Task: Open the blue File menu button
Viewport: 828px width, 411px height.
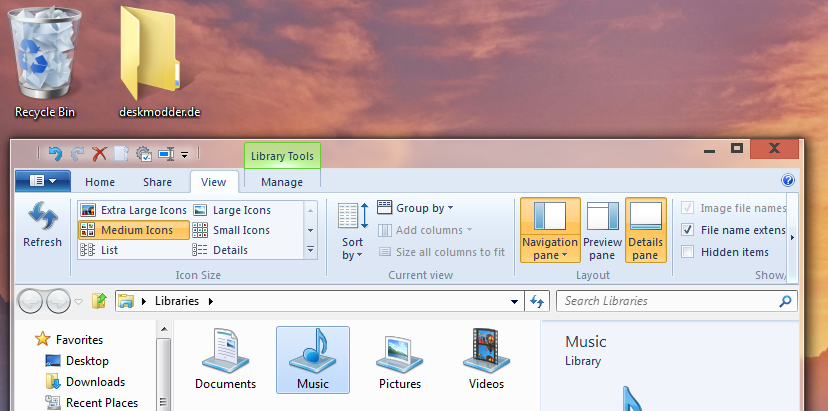Action: (x=43, y=181)
